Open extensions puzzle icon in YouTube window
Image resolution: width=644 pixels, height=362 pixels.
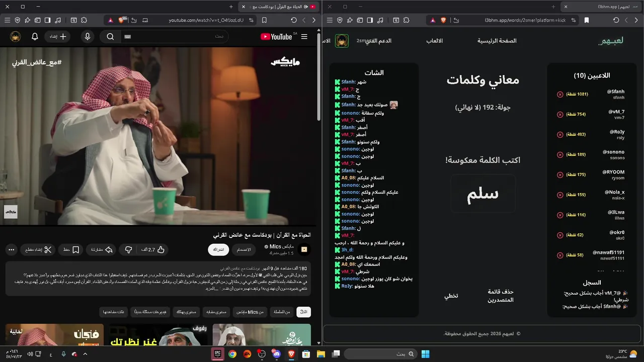click(x=84, y=20)
